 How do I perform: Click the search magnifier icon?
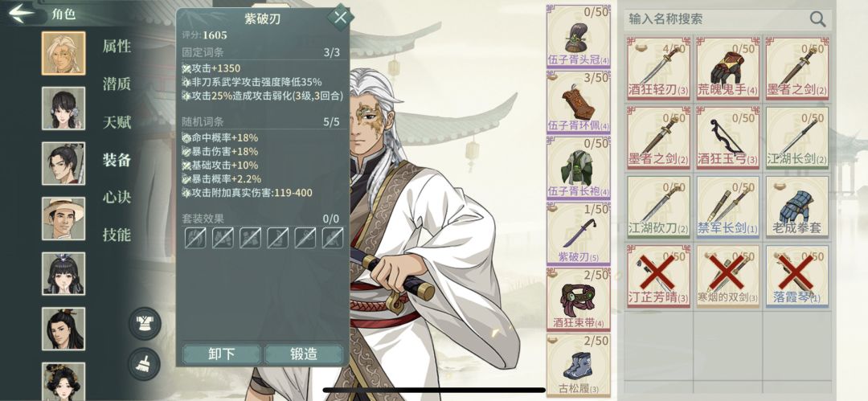point(817,19)
